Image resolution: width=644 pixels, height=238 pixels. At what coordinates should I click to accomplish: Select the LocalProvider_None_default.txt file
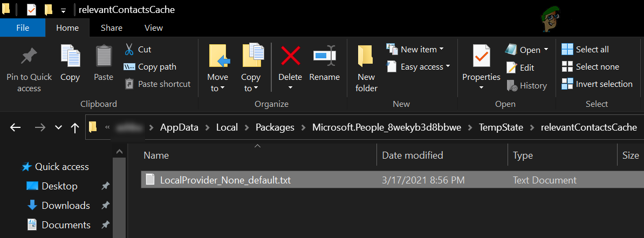tap(225, 180)
